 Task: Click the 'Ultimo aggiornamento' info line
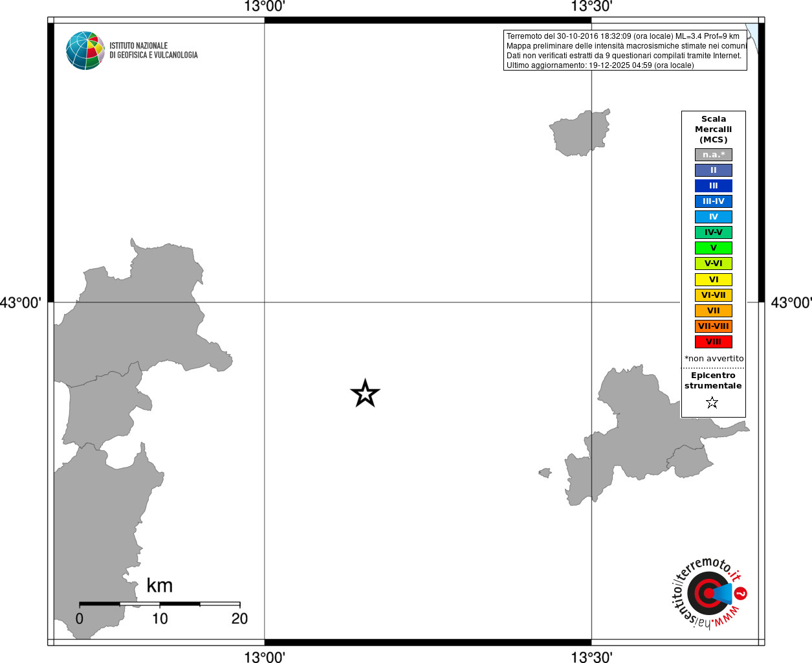tap(600, 65)
